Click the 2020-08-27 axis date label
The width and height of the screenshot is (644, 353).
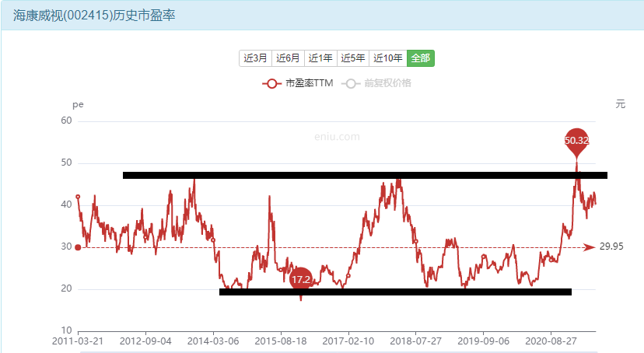pyautogui.click(x=551, y=341)
